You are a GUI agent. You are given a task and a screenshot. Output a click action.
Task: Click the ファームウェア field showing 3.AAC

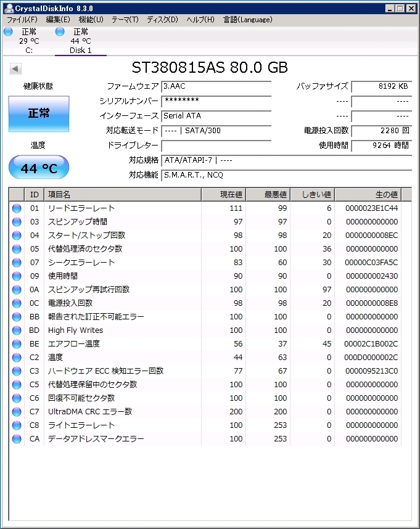[x=216, y=86]
